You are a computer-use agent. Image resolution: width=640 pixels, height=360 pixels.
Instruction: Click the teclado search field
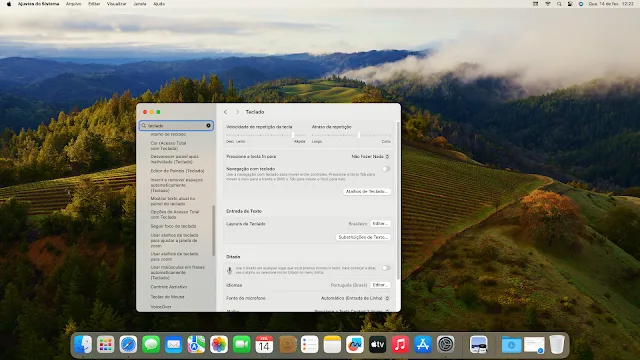pos(176,126)
